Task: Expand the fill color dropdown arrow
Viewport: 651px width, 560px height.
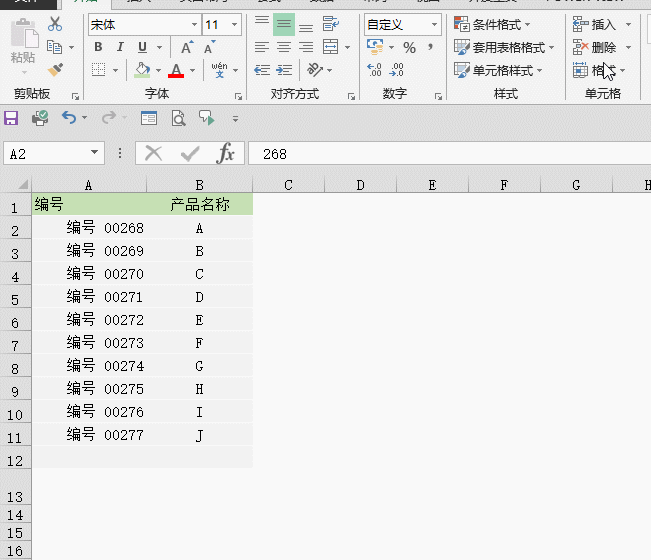Action: click(158, 70)
